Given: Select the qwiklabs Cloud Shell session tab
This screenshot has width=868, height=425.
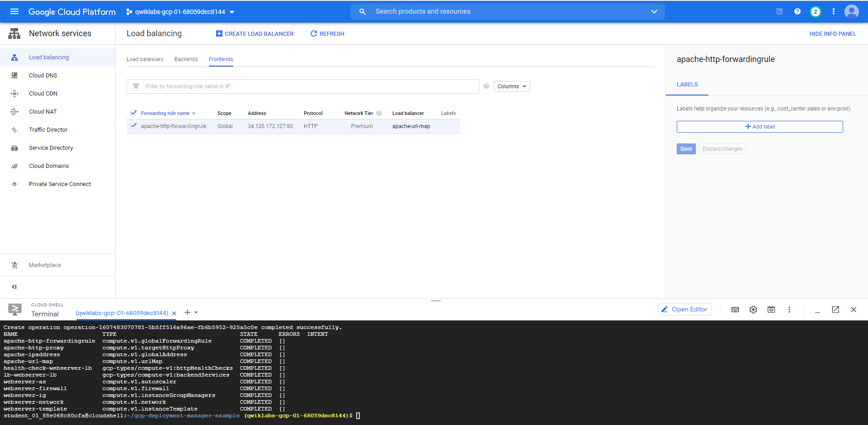Looking at the screenshot, I should pos(122,313).
